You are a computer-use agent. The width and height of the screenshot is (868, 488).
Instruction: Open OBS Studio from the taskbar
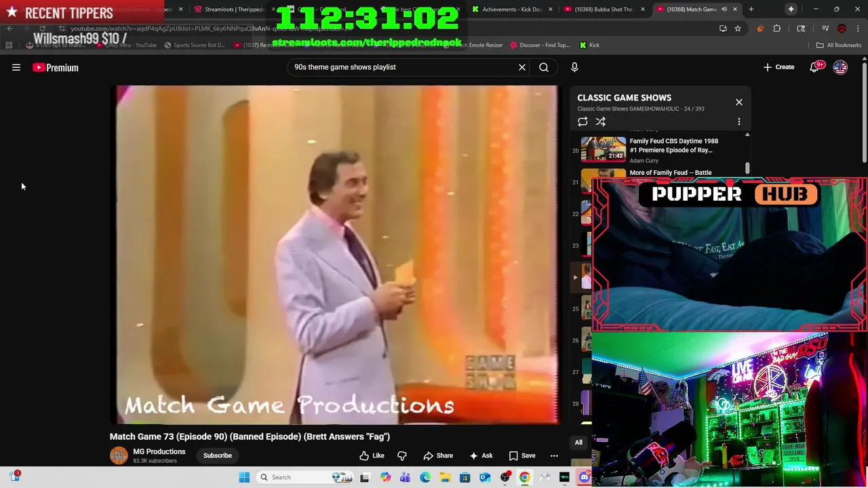coord(505,477)
